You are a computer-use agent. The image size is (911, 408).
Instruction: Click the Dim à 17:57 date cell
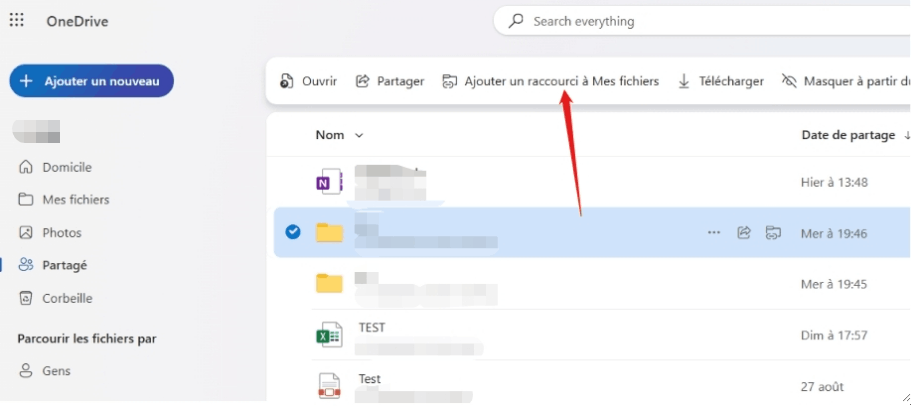(834, 335)
